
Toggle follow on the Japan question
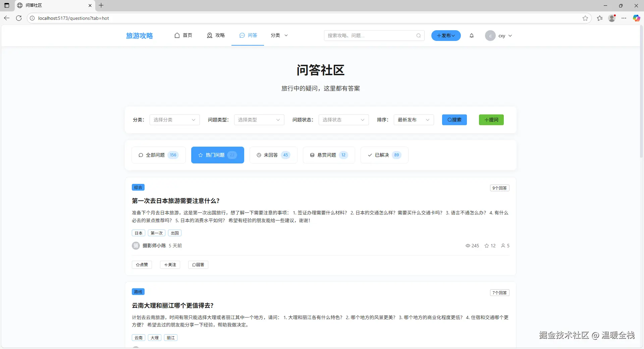coord(170,265)
